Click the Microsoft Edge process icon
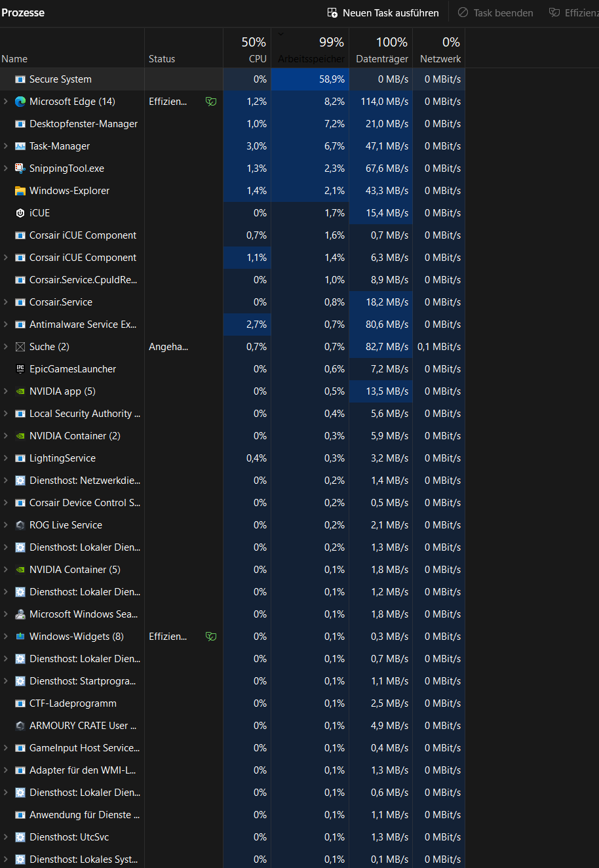This screenshot has height=868, width=599. [x=20, y=102]
